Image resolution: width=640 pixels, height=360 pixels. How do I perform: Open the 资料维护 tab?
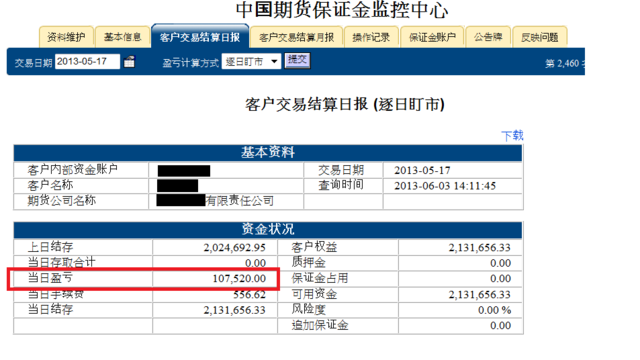tap(66, 37)
